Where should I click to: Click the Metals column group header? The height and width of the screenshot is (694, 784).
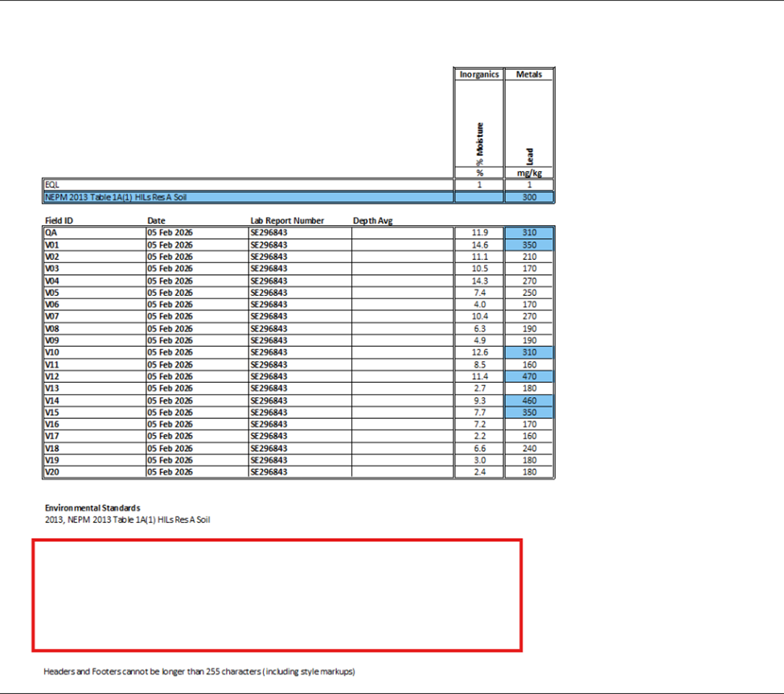coord(529,74)
